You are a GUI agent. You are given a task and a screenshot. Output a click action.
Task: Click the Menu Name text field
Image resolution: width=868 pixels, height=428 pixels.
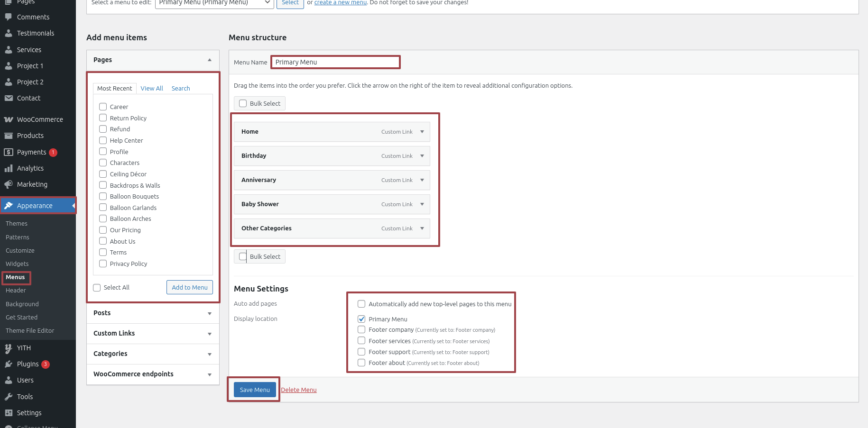(335, 62)
